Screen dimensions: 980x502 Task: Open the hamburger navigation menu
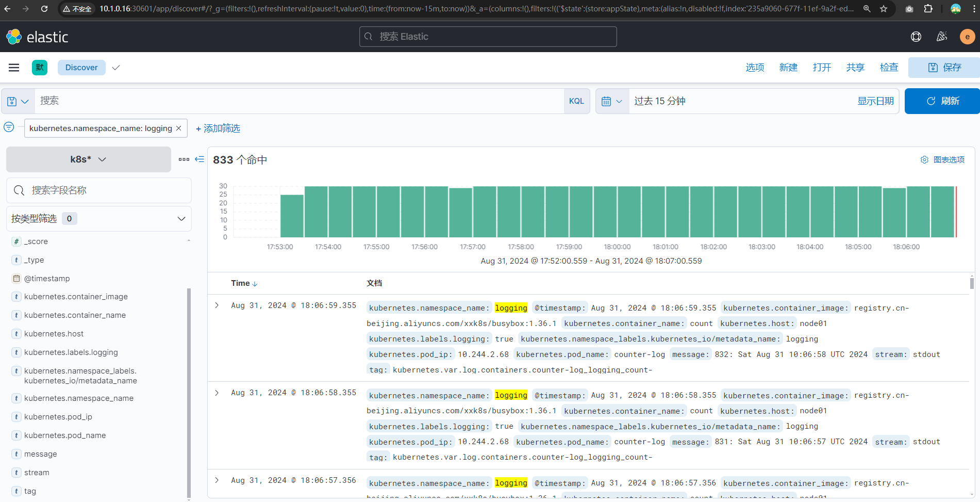pos(14,68)
